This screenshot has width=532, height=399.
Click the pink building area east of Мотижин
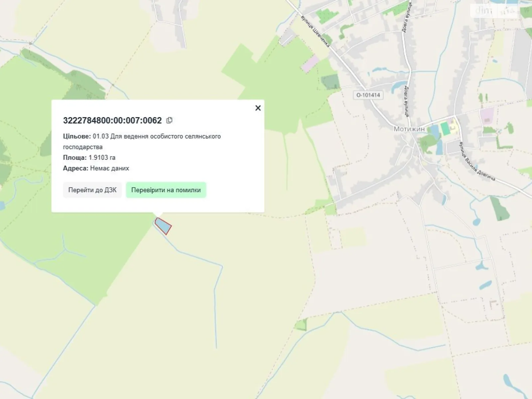[486, 116]
